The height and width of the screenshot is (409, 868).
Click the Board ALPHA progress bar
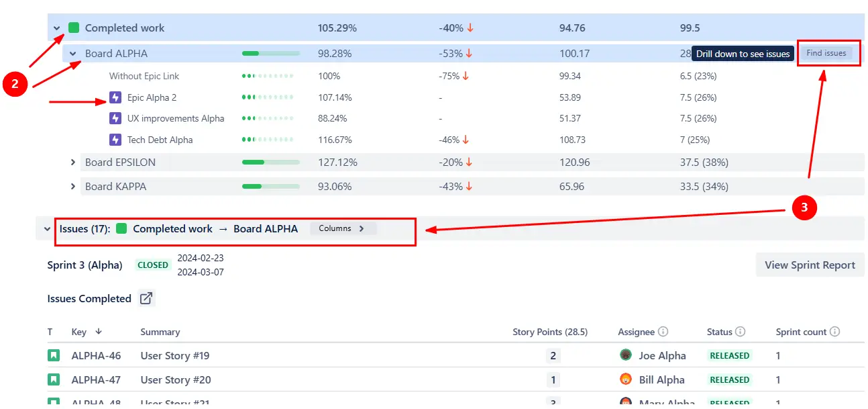click(x=271, y=53)
